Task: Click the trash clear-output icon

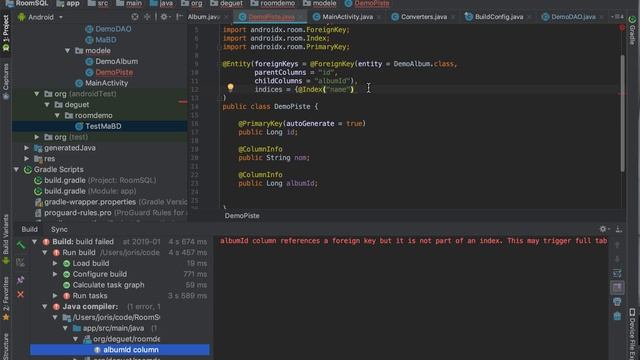Action: (x=617, y=316)
